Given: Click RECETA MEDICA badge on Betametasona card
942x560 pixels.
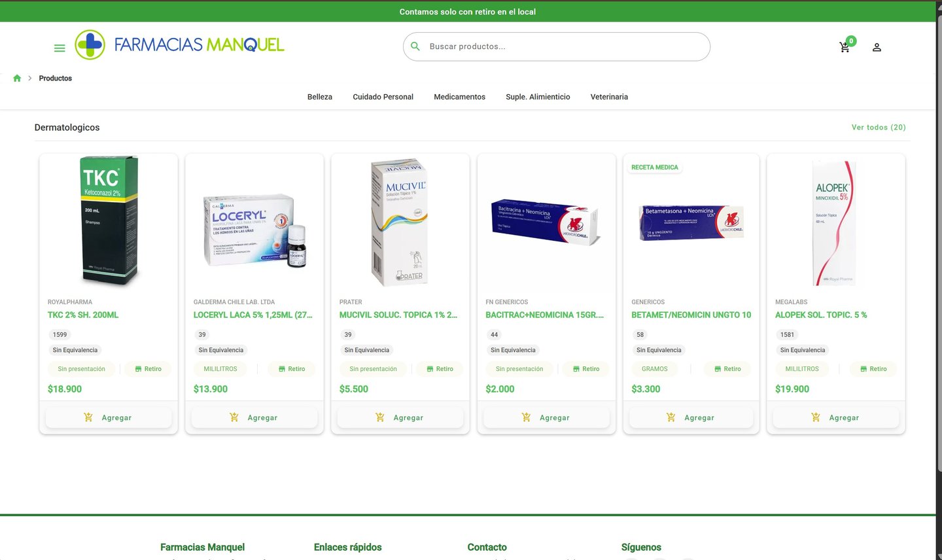Looking at the screenshot, I should click(x=655, y=167).
